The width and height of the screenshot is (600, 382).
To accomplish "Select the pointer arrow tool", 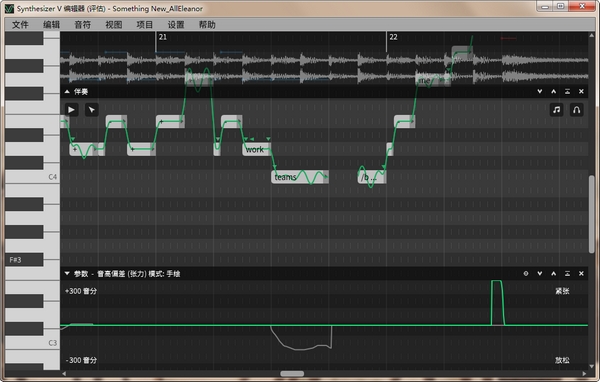I will pos(91,110).
